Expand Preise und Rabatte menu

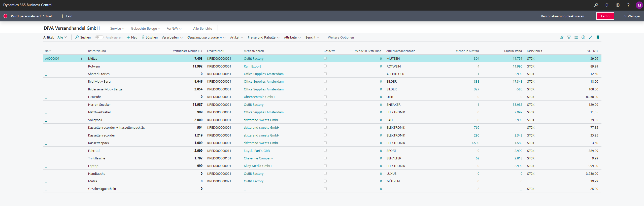[263, 37]
